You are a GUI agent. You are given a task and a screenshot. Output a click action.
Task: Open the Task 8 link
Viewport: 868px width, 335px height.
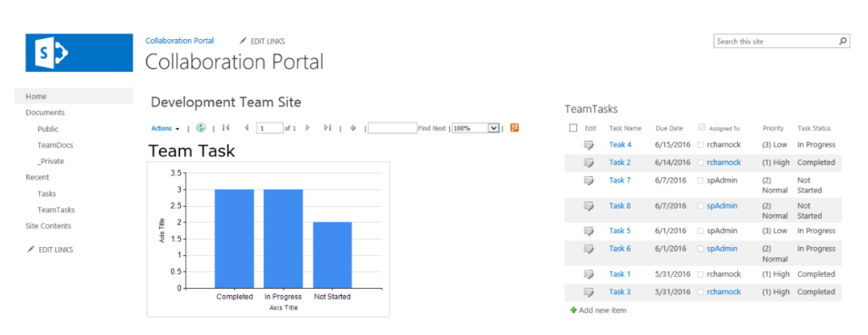tap(620, 206)
